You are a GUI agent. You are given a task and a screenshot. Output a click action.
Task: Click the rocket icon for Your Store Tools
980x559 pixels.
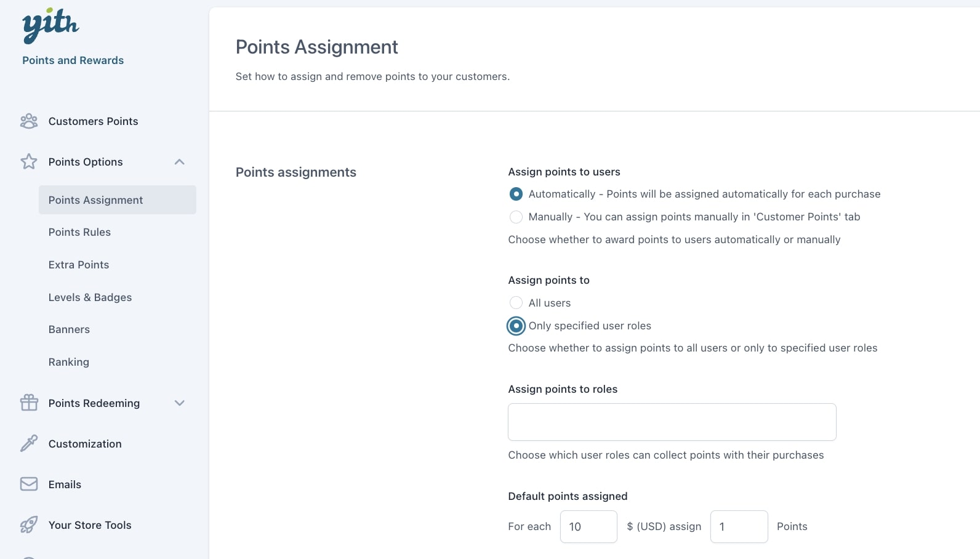pyautogui.click(x=29, y=525)
